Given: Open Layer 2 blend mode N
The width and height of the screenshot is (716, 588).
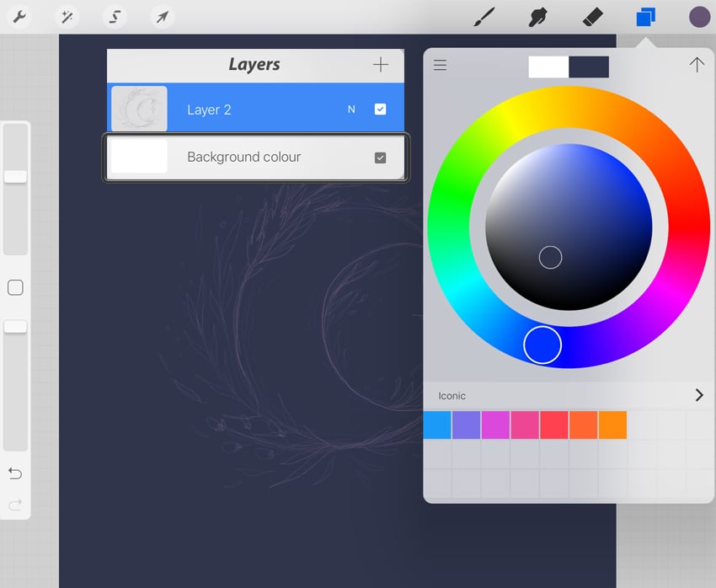Looking at the screenshot, I should 351,110.
